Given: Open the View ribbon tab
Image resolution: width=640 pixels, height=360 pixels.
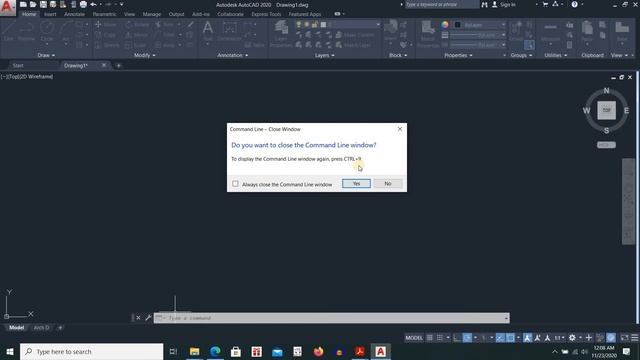Looking at the screenshot, I should (129, 14).
